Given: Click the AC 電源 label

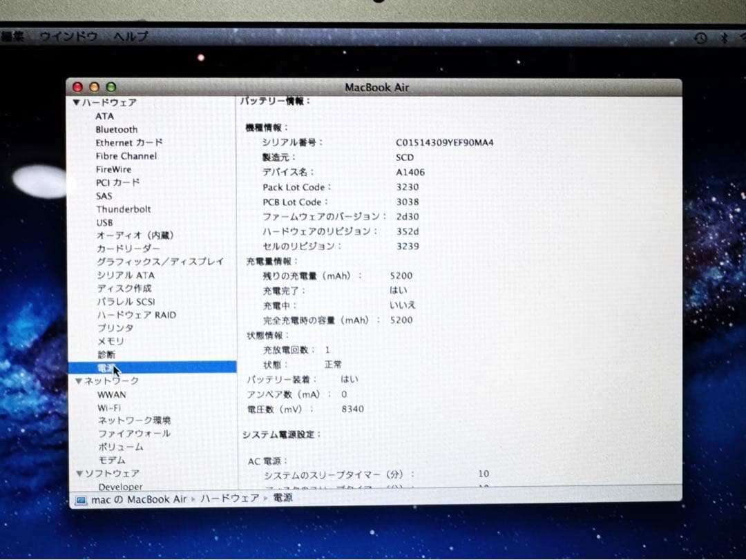Looking at the screenshot, I should 267,461.
